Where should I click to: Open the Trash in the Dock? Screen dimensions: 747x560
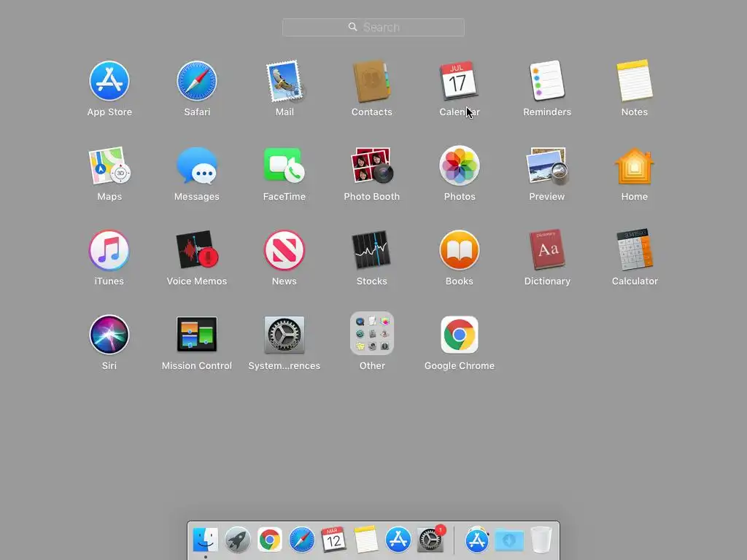pyautogui.click(x=541, y=540)
